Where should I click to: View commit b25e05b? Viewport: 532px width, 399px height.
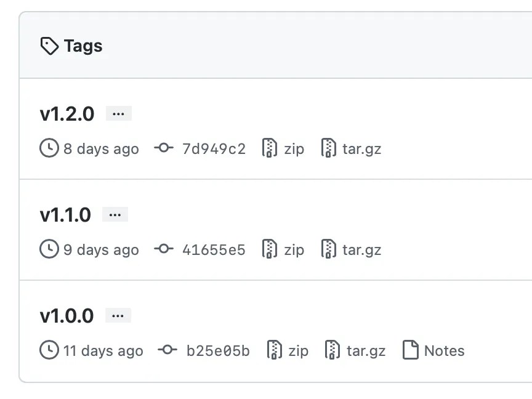(217, 350)
